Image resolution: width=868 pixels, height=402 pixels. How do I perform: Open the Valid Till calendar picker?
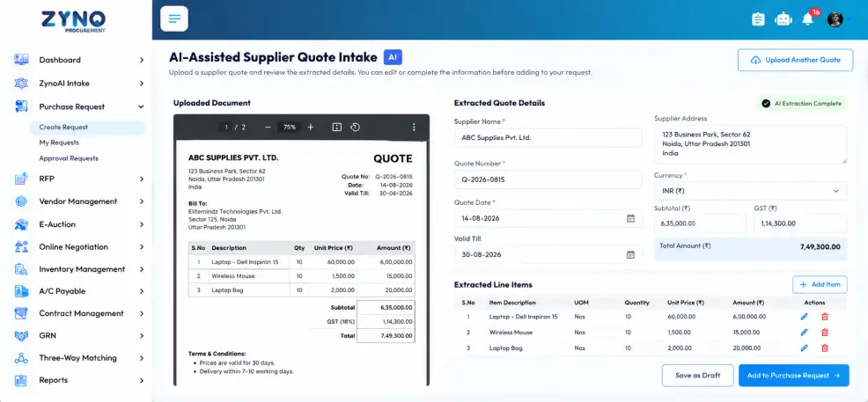click(x=630, y=255)
